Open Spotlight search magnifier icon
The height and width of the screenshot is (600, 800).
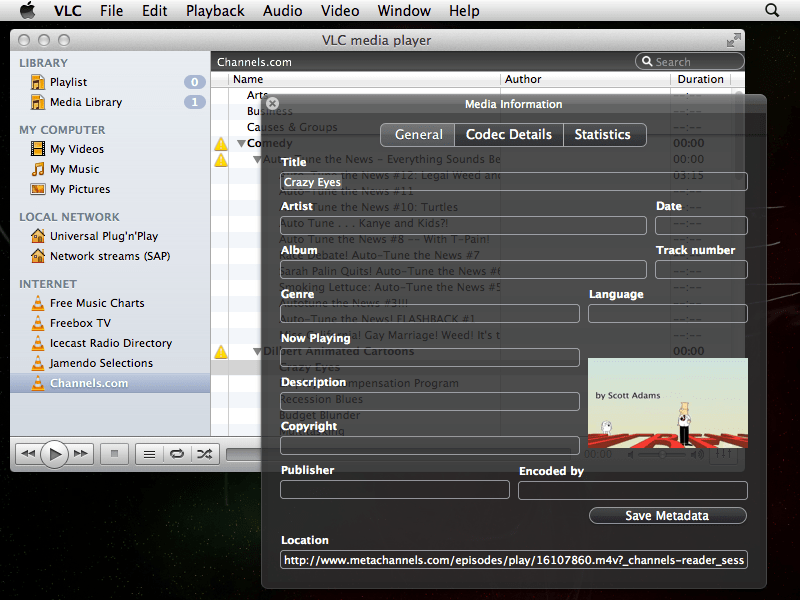(772, 10)
